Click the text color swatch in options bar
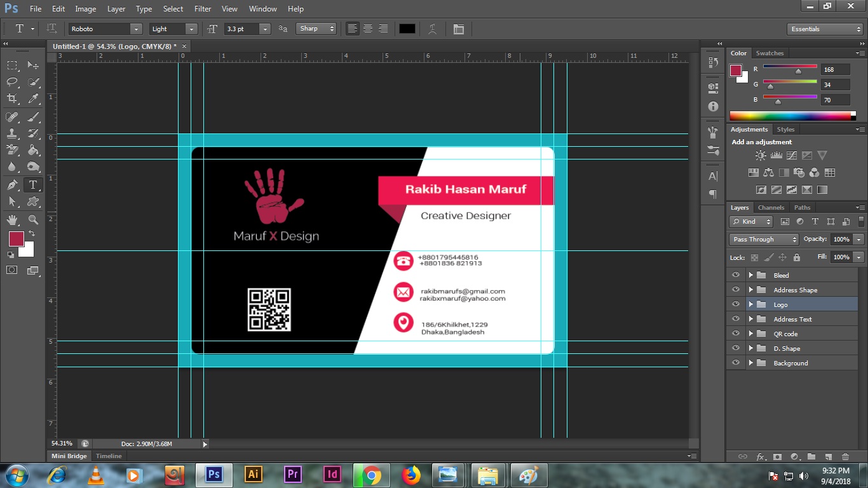The width and height of the screenshot is (868, 488). point(407,29)
